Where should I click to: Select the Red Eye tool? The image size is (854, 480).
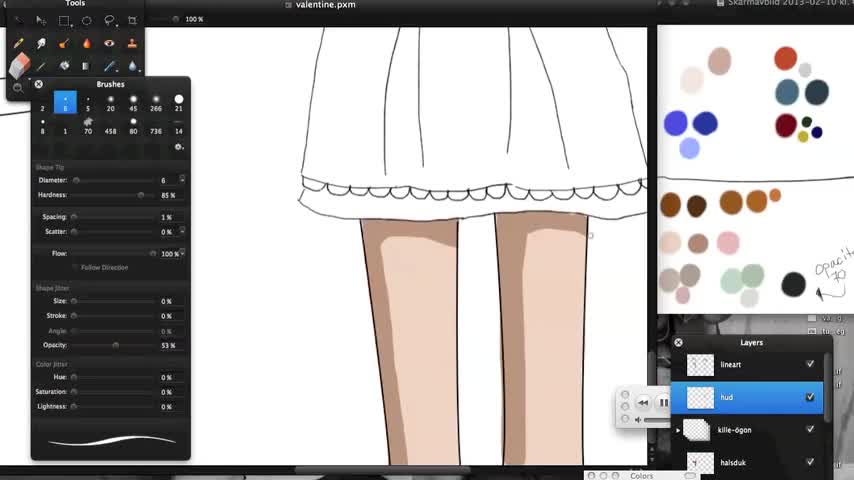click(x=109, y=43)
